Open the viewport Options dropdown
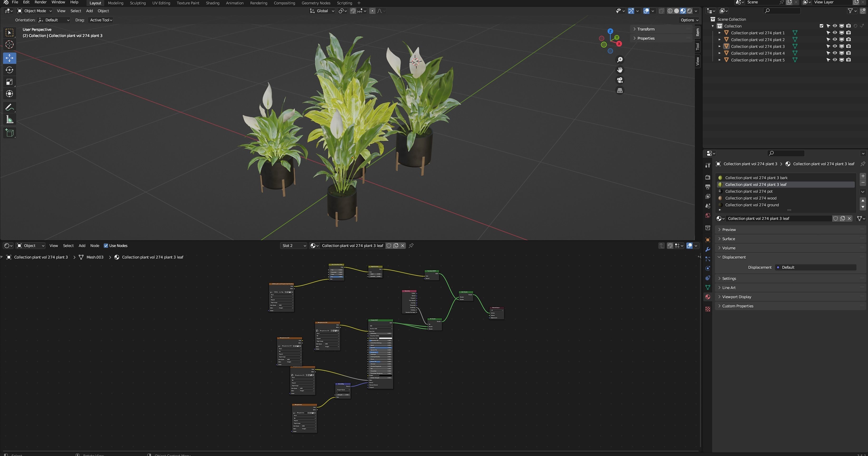The image size is (868, 456). coord(689,20)
